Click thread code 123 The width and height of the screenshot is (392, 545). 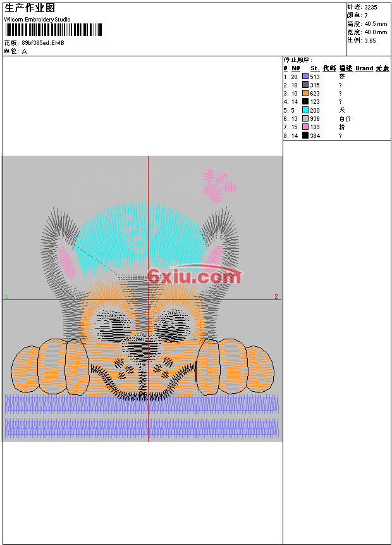(x=315, y=102)
